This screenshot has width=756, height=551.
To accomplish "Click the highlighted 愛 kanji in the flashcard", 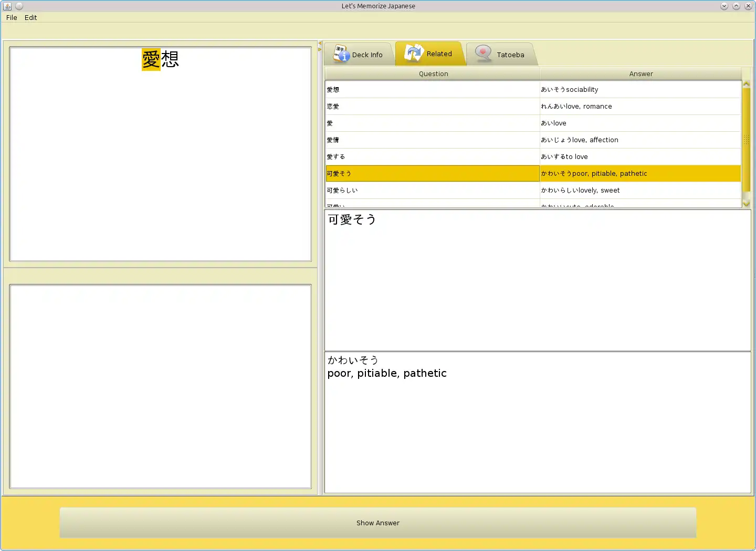I will click(x=151, y=59).
